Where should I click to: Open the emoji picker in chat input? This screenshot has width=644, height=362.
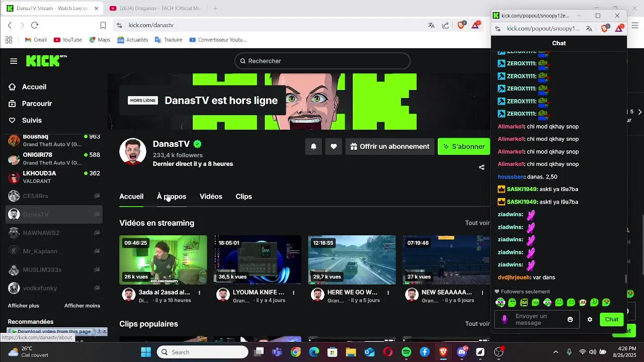coord(570,319)
